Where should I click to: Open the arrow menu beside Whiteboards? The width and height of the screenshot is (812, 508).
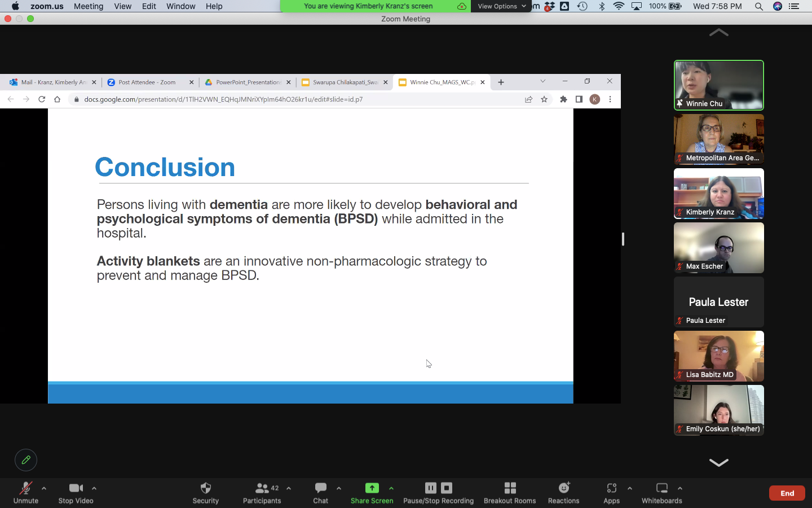coord(680,488)
